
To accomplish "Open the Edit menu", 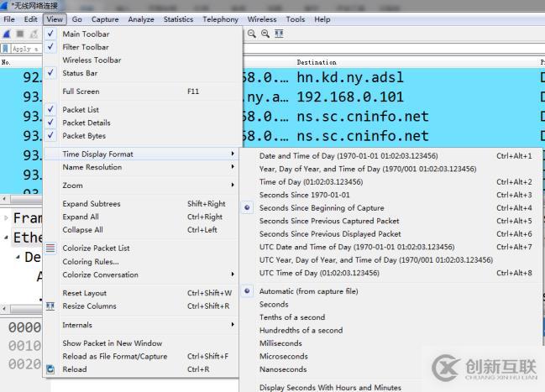I will (30, 19).
